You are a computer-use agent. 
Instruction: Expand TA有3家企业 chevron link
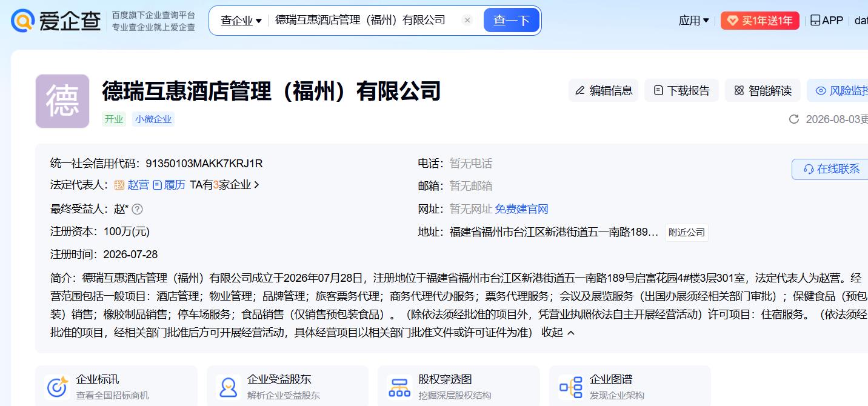point(225,185)
